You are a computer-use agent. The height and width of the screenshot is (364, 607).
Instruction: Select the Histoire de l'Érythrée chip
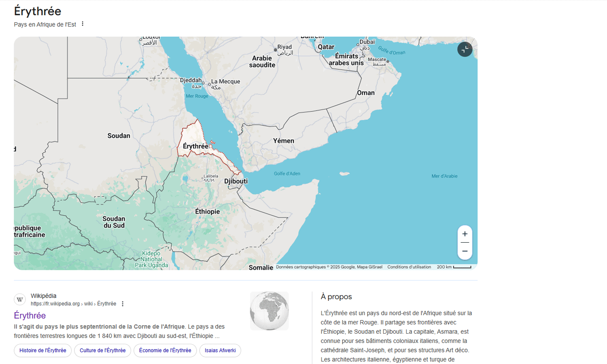click(43, 351)
